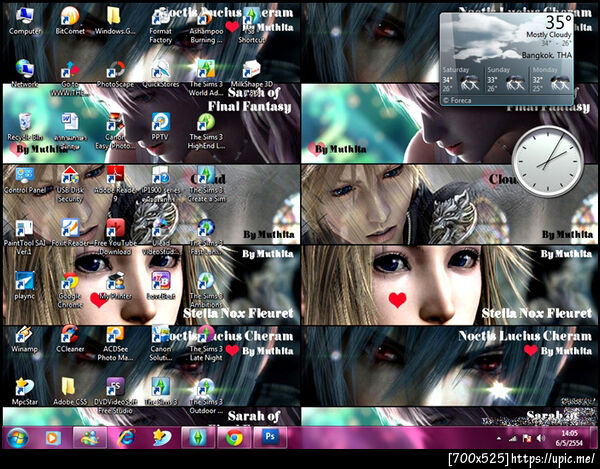Open the PPTV shortcut
The width and height of the screenshot is (600, 469).
160,127
